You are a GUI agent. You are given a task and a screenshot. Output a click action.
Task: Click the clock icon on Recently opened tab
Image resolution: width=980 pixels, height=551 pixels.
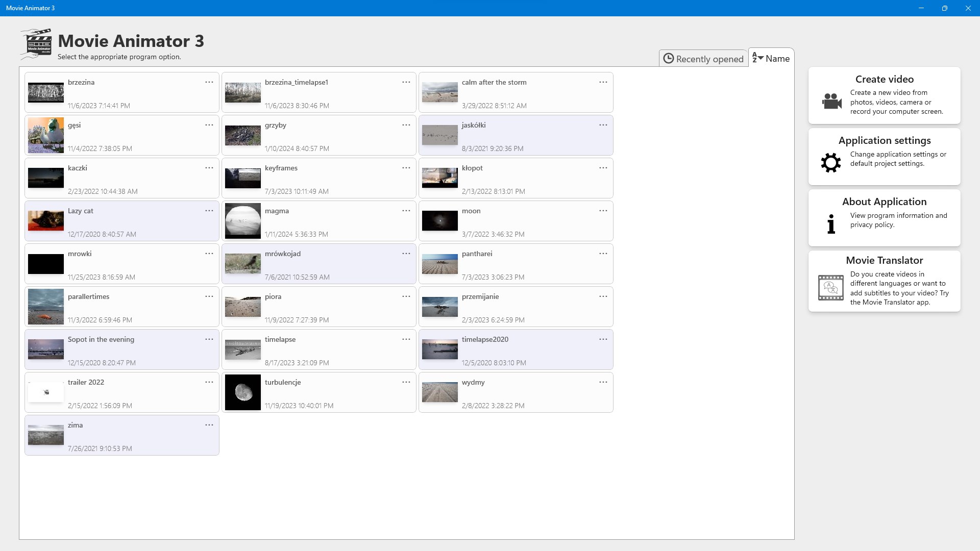point(669,58)
